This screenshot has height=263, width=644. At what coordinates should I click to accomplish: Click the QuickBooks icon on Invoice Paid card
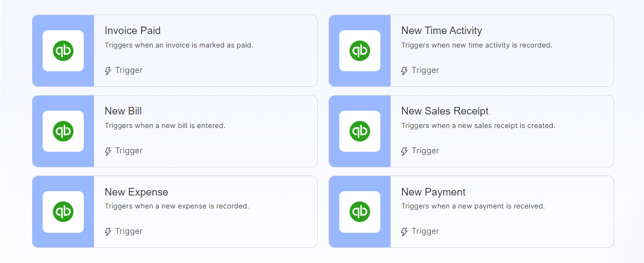point(63,51)
